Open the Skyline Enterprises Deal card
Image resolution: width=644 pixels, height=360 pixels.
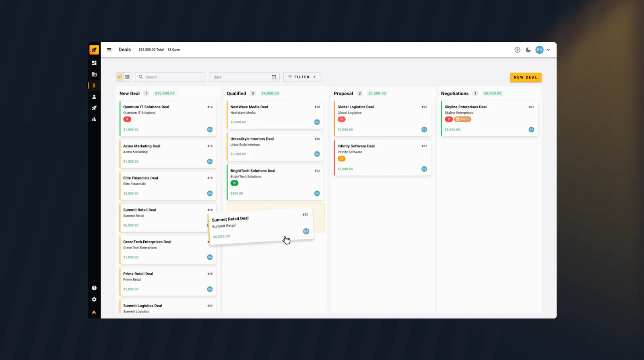pyautogui.click(x=489, y=118)
